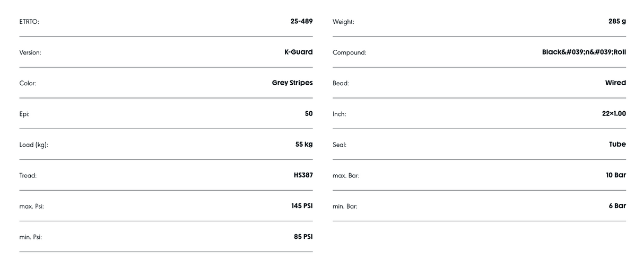Select the 285 g weight value
This screenshot has height=260, width=644.
(617, 22)
